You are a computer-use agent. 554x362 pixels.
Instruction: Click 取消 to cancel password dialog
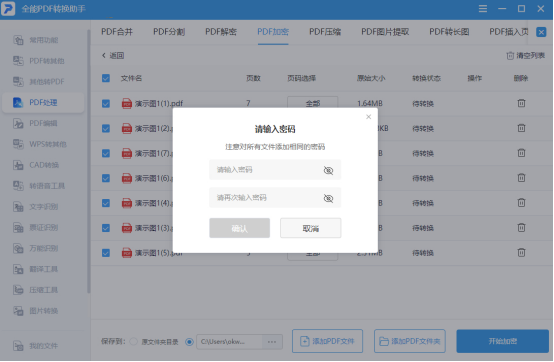click(311, 228)
